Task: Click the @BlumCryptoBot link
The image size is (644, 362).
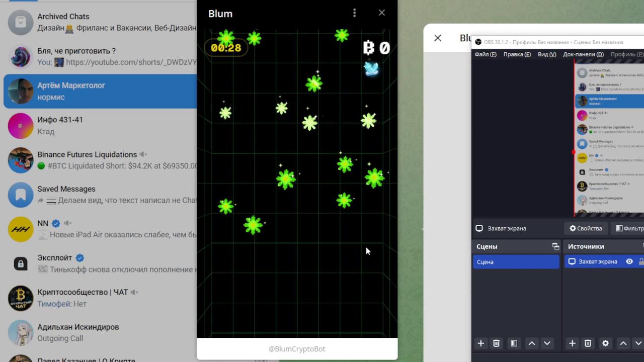Action: tap(297, 349)
